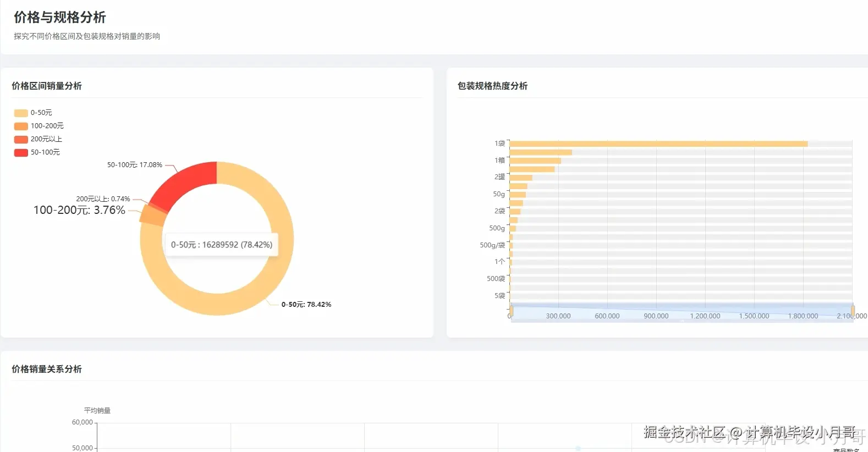Viewport: 868px width, 452px height.
Task: Click the '100-200元: 3.76%' pie label
Action: 79,210
